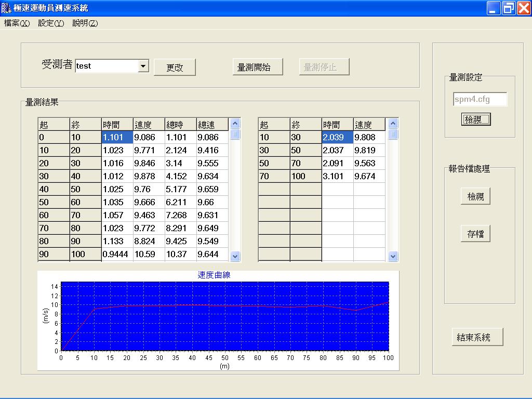Open the 設定(Y) menu
532x399 pixels.
tap(51, 23)
